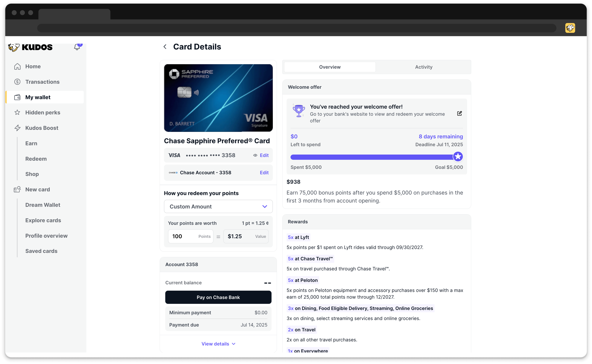Viewport: 592px width, 364px height.
Task: Click the 5x at Chase Travel tag
Action: pos(310,259)
